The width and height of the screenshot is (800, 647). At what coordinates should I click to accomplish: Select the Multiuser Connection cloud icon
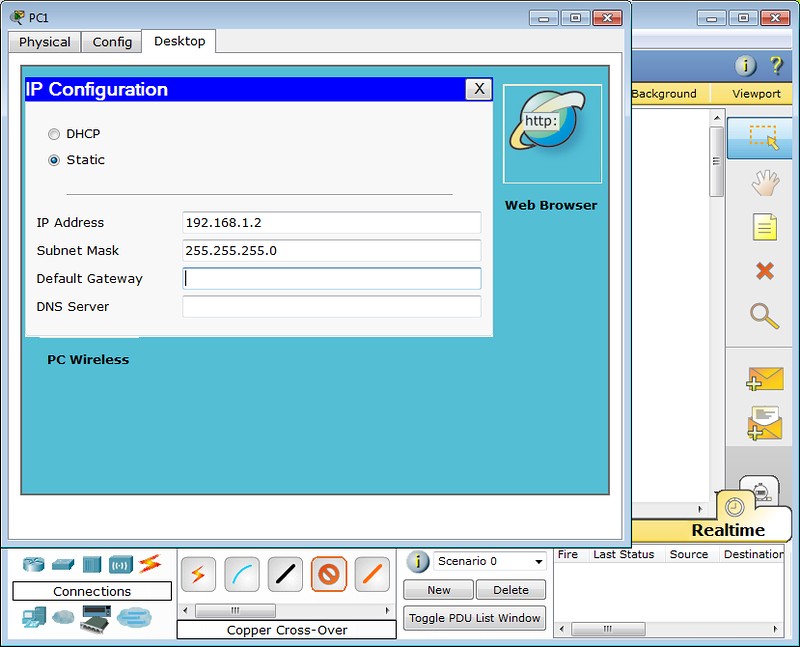point(134,618)
